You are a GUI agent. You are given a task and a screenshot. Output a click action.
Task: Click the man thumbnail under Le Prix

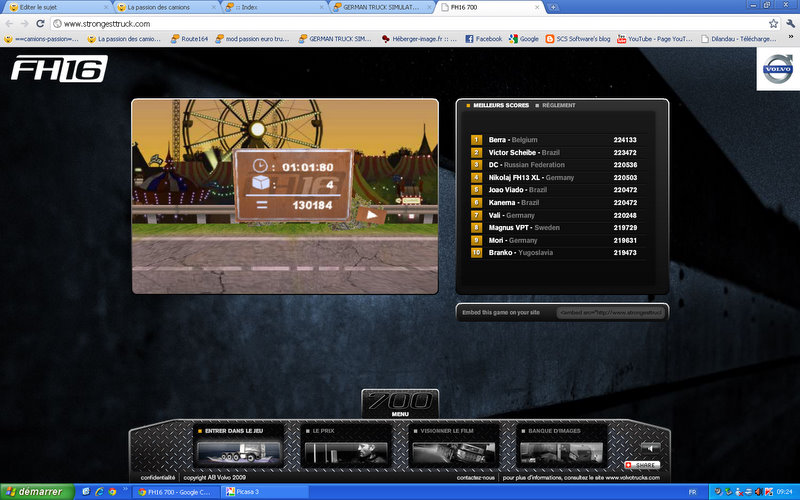[346, 453]
